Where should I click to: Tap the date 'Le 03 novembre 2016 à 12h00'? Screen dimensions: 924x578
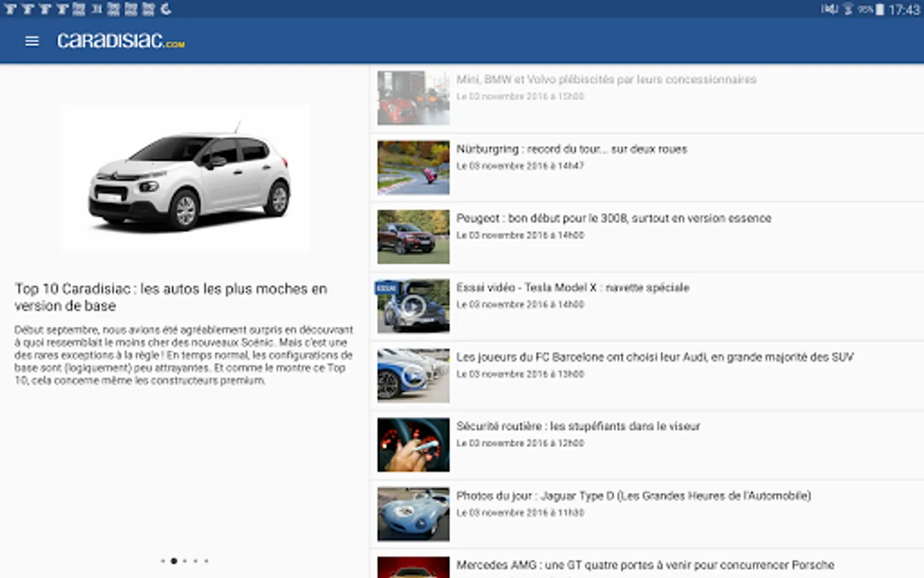pos(520,443)
